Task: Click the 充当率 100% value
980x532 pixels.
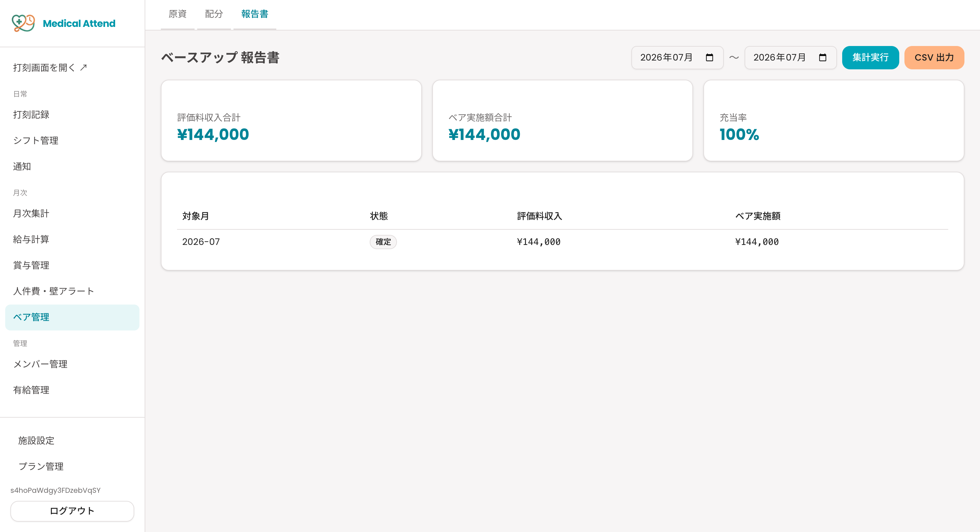Action: point(739,134)
